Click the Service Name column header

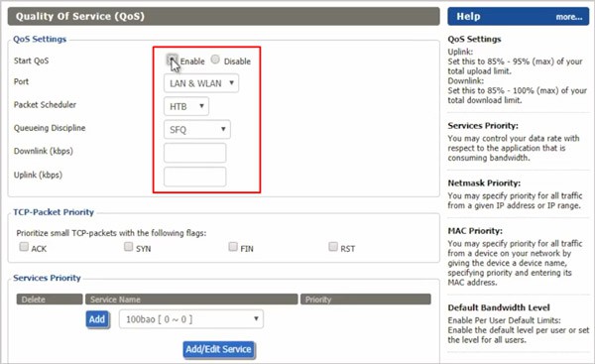tap(191, 300)
